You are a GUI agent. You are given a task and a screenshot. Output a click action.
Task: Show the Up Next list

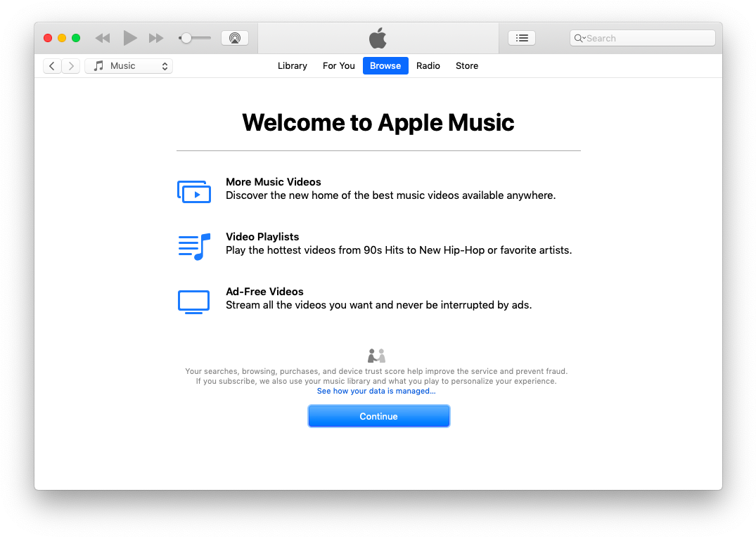pyautogui.click(x=521, y=38)
